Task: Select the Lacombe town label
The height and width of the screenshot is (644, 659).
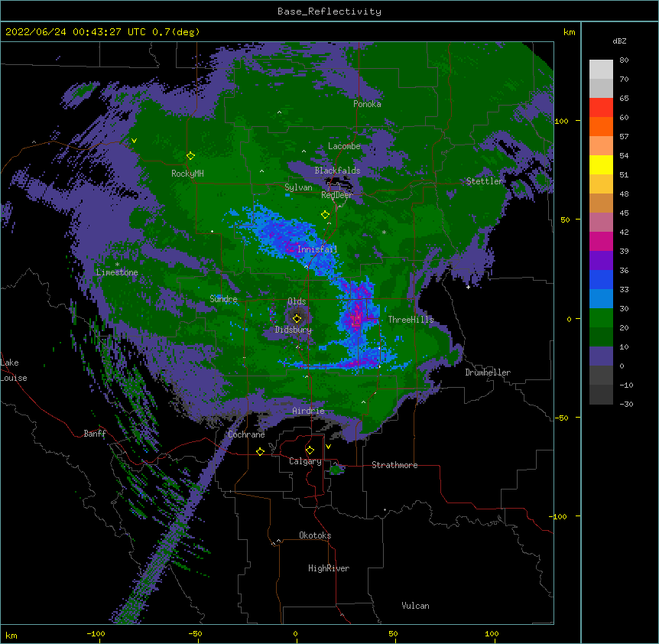Action: coord(344,146)
